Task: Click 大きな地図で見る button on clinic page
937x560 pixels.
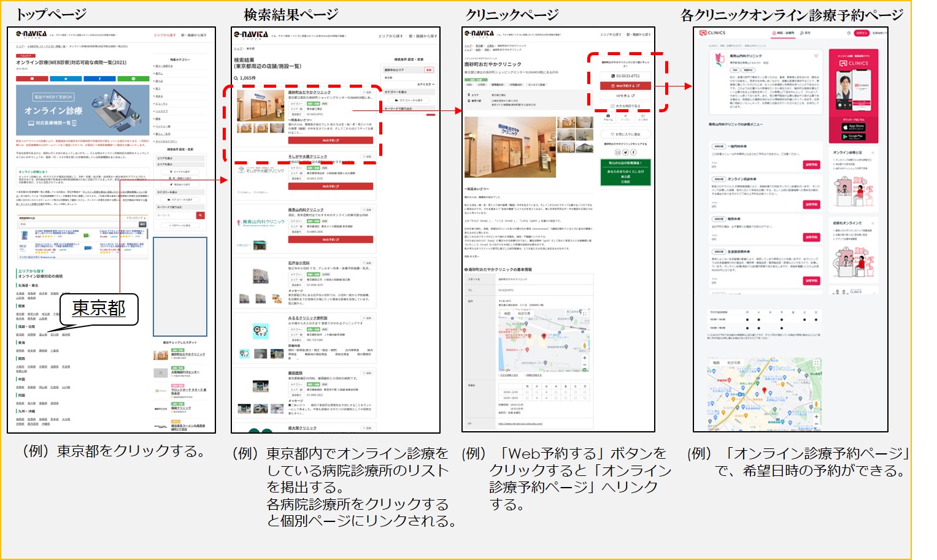Action: (625, 106)
